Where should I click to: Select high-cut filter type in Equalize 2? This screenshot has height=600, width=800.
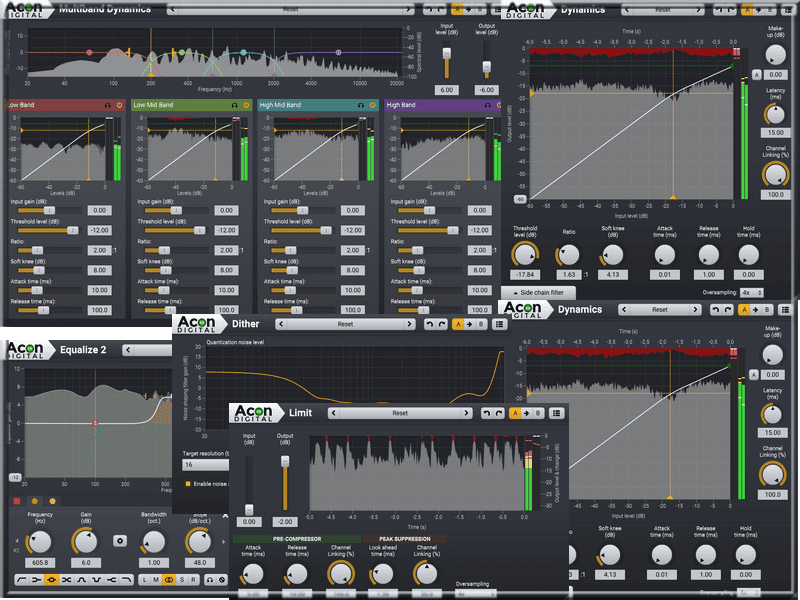click(x=127, y=580)
